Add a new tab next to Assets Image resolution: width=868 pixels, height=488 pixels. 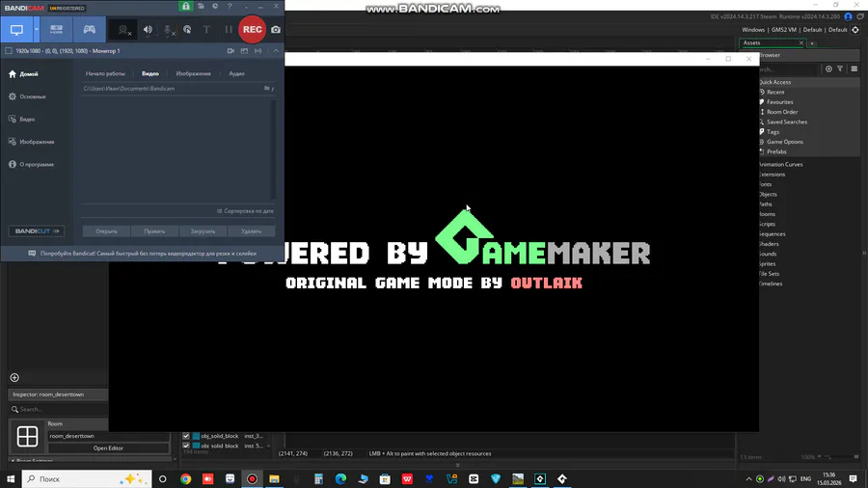[812, 43]
